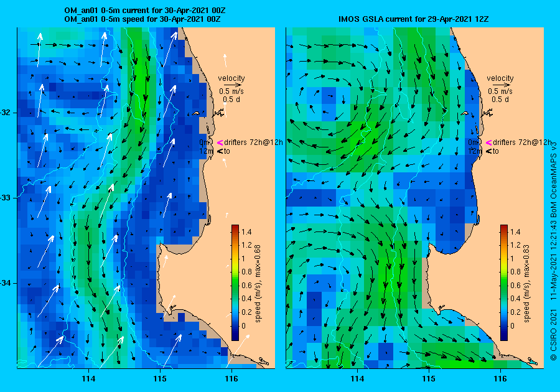
Task: Click the title 'IMOS GSLA current for 29-Apr-2021 12Z'
Action: (x=413, y=19)
